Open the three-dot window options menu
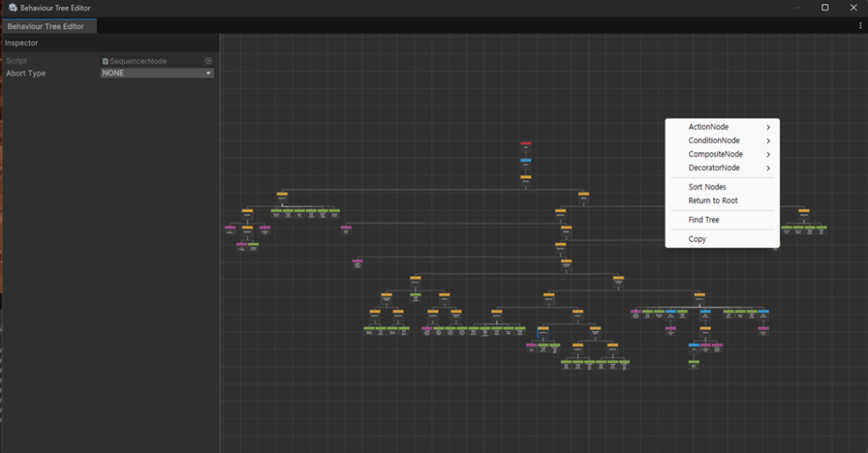This screenshot has height=453, width=868. (860, 26)
